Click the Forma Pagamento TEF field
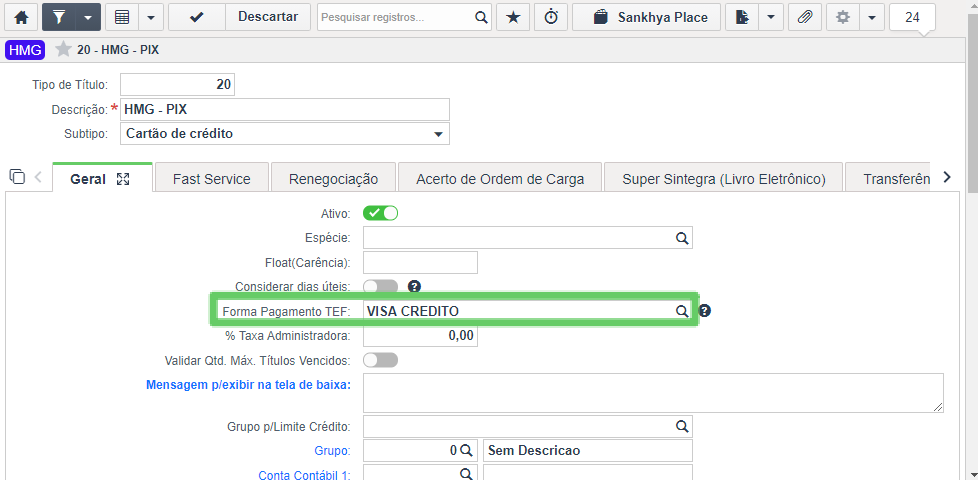The width and height of the screenshot is (978, 480). [x=528, y=311]
